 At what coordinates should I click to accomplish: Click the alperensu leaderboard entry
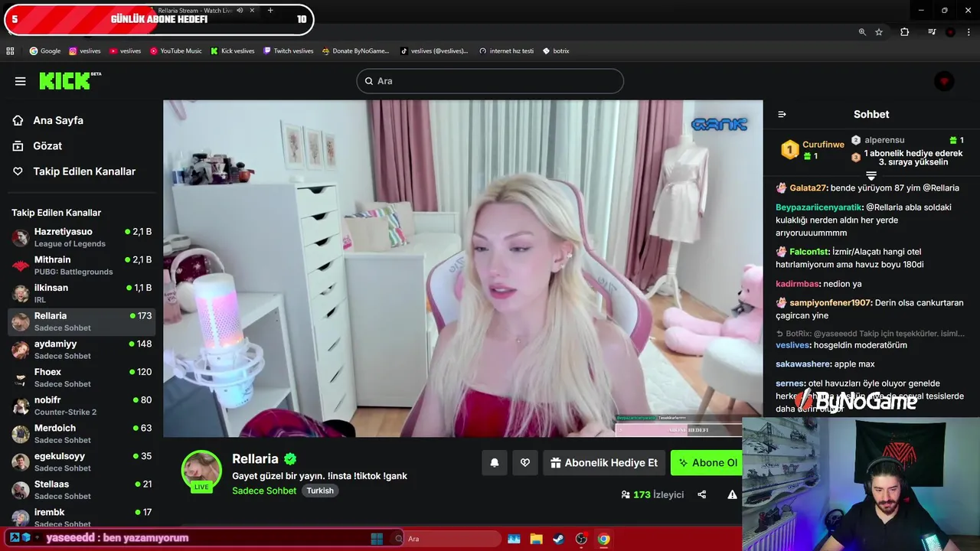click(907, 140)
